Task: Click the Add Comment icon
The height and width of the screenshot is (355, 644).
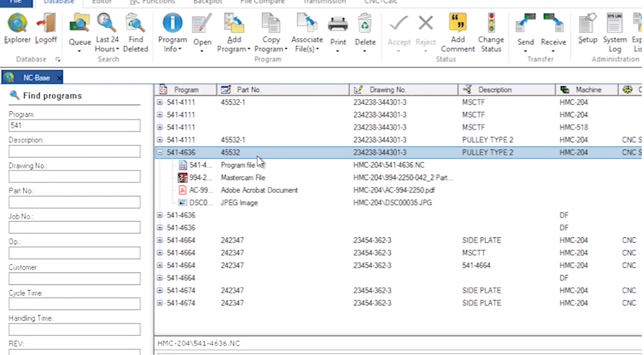Action: pyautogui.click(x=457, y=24)
